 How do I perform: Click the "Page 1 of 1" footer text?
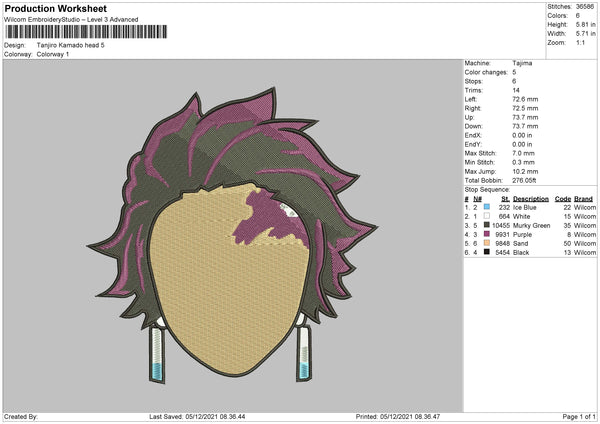[x=579, y=416]
